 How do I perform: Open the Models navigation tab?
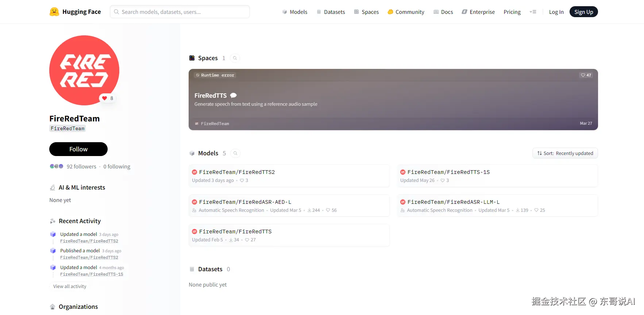(295, 12)
